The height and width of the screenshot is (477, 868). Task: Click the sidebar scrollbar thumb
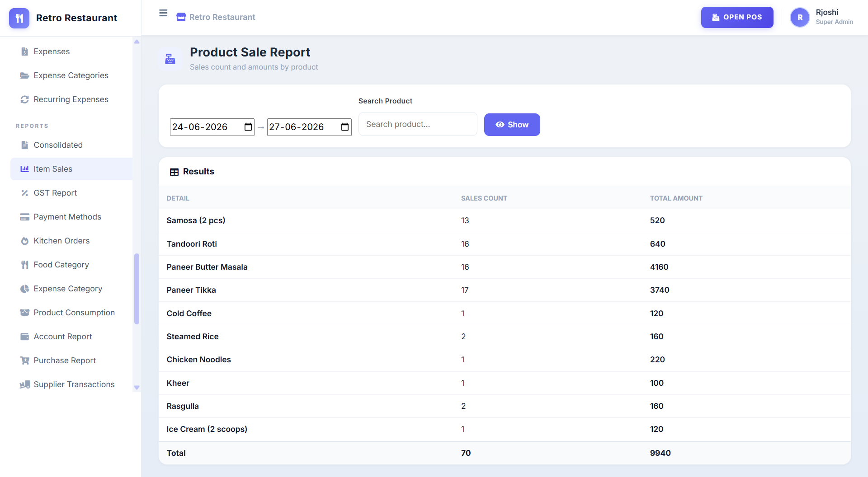click(x=137, y=289)
